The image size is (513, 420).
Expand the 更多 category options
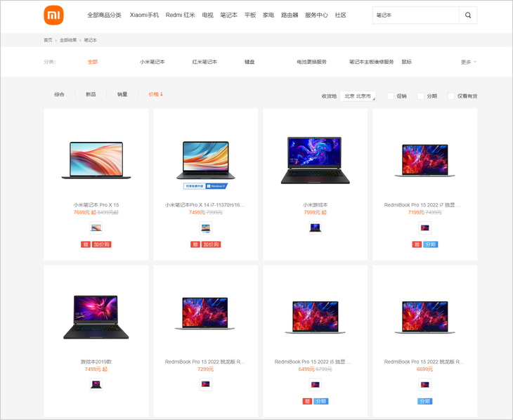(x=469, y=62)
